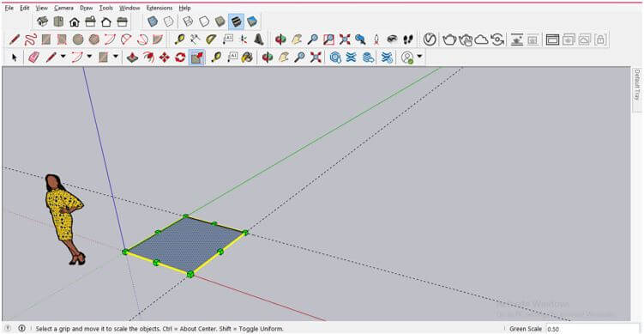Viewport: 644px width, 334px height.
Task: Click the scaling figure woman model
Action: tap(65, 219)
